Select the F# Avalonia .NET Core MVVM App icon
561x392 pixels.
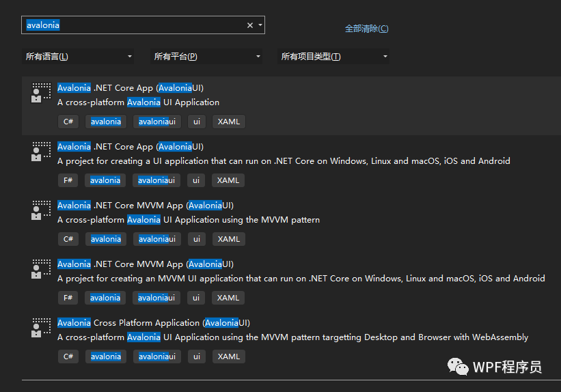coord(41,269)
